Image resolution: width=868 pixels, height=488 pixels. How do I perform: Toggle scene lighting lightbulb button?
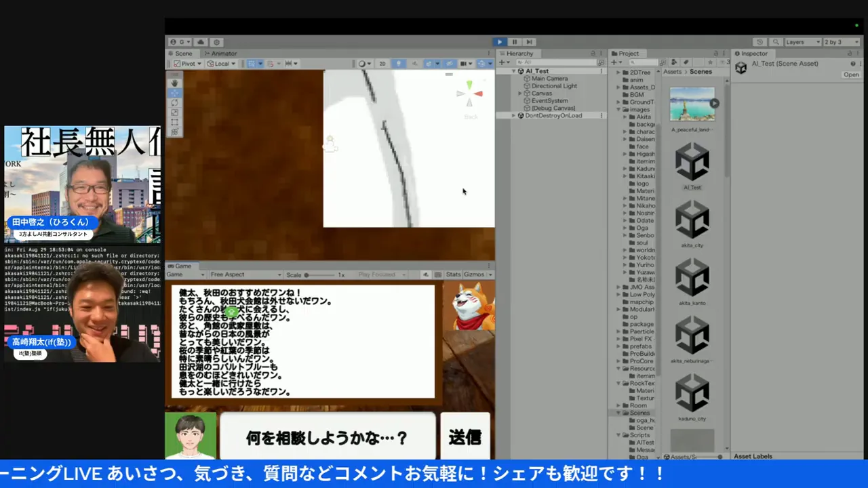click(398, 64)
